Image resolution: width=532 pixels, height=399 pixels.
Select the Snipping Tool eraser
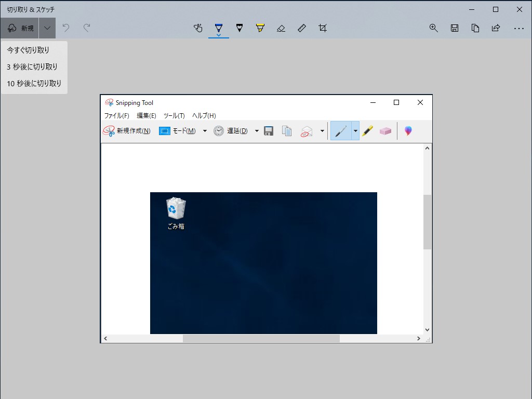(385, 130)
